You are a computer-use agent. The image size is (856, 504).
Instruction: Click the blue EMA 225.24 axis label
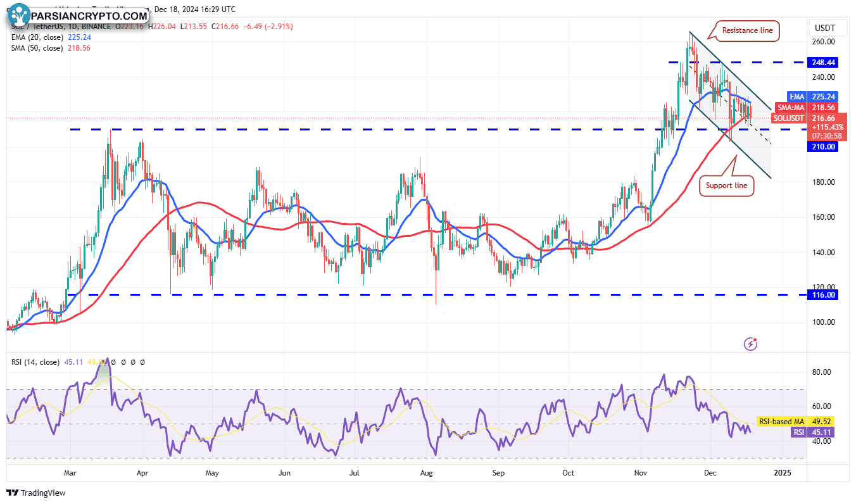click(x=814, y=97)
